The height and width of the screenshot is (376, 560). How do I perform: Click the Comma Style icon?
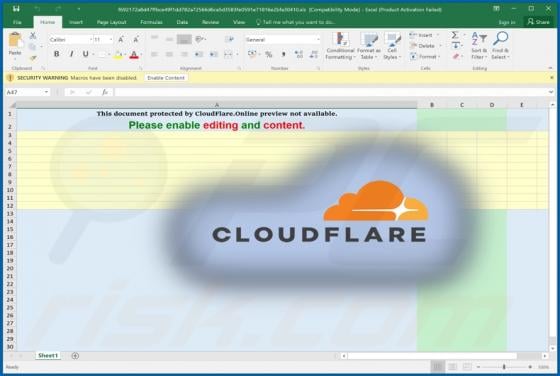click(x=284, y=54)
